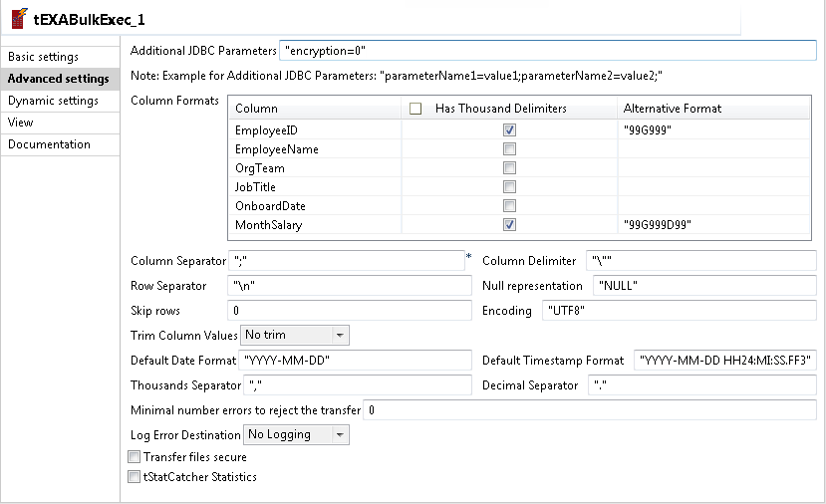
Task: Enable the Transfer files secure checkbox
Action: [x=135, y=457]
